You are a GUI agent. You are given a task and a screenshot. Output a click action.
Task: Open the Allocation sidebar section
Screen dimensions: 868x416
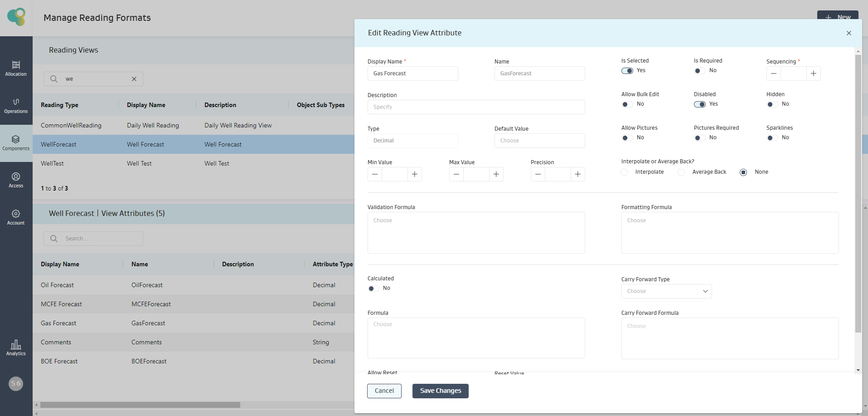pyautogui.click(x=16, y=68)
